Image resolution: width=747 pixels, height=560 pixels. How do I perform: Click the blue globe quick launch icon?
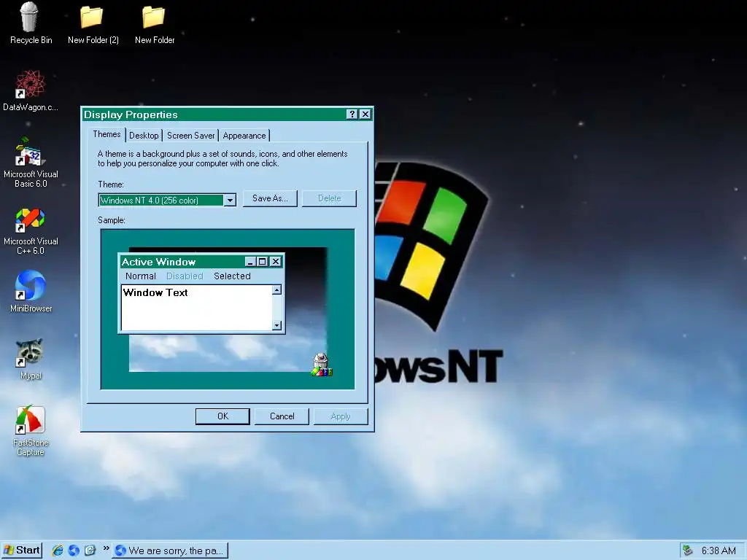[74, 551]
